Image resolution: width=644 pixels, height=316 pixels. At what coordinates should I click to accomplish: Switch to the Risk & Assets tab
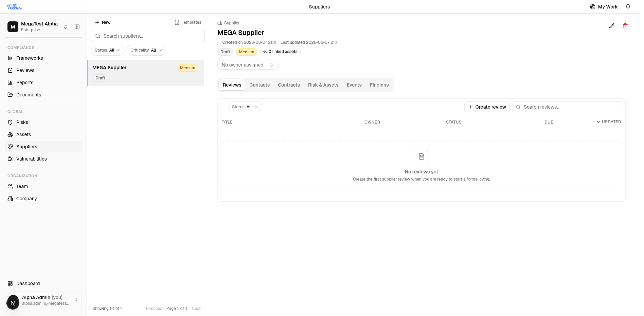click(x=323, y=85)
